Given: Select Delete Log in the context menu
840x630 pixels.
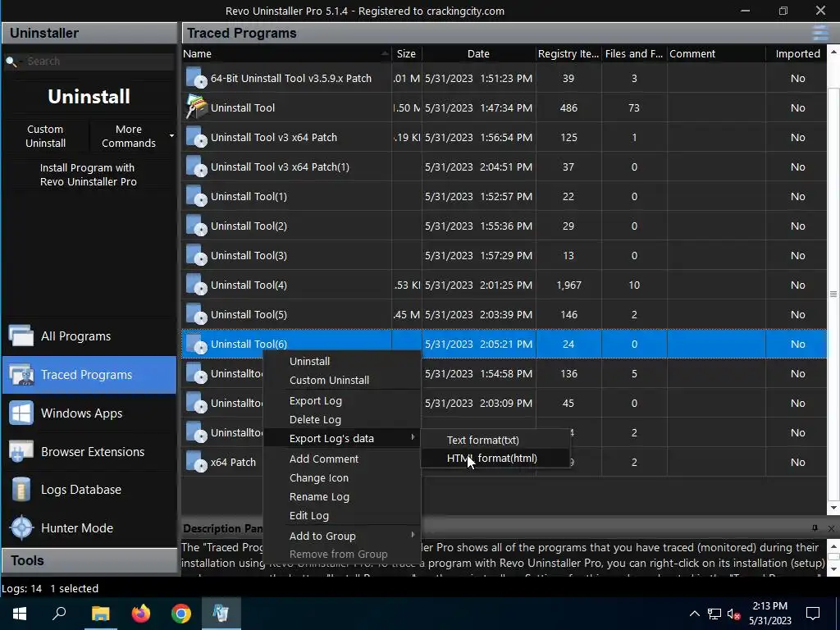Looking at the screenshot, I should (342, 419).
